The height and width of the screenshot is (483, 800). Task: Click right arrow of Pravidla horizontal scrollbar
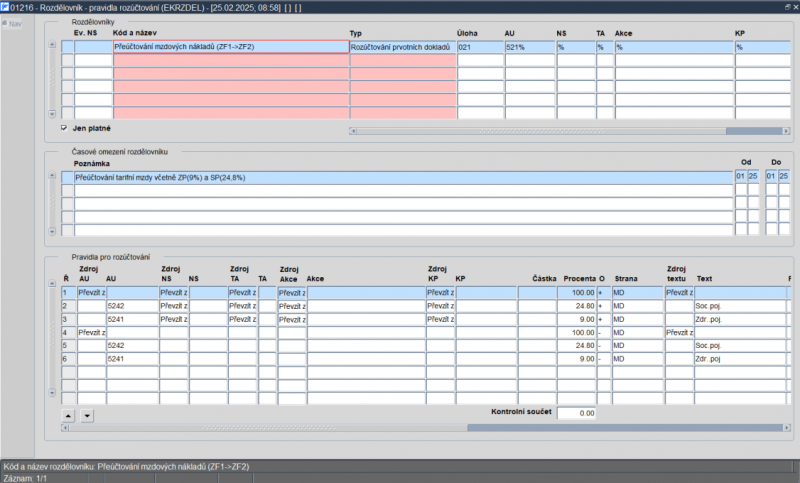(x=786, y=428)
